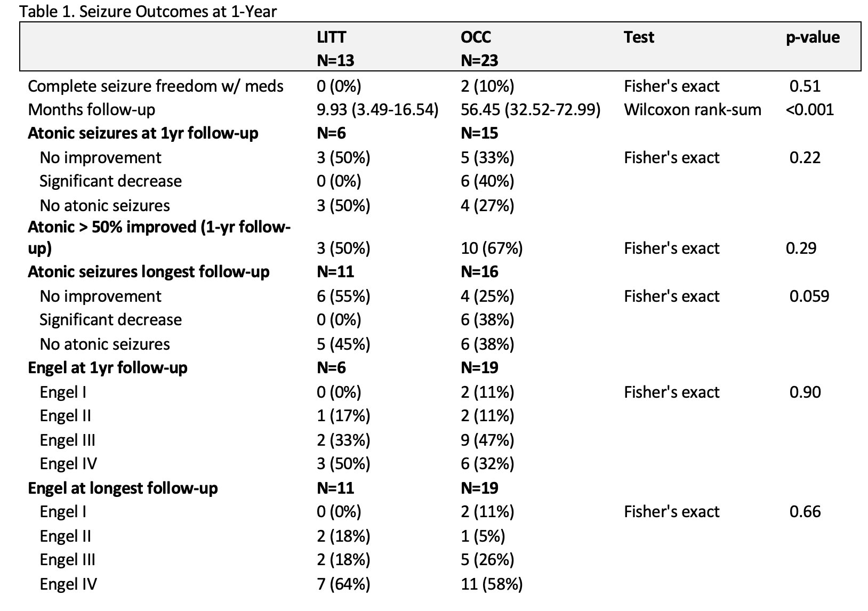Select the 9.93 (3.49-16.54) cell
The height and width of the screenshot is (611, 868).
click(x=377, y=109)
